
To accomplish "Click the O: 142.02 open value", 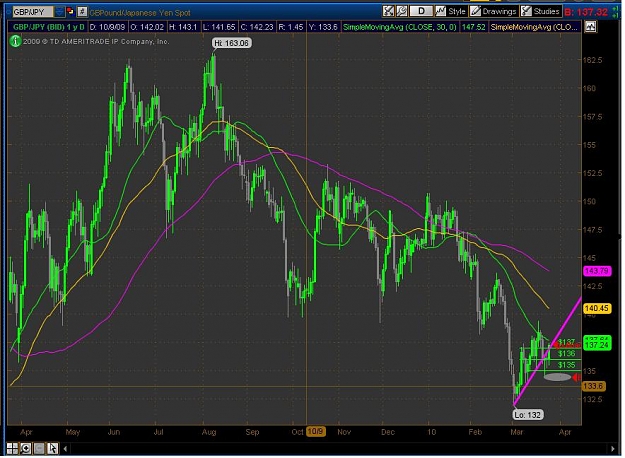I will coord(147,27).
